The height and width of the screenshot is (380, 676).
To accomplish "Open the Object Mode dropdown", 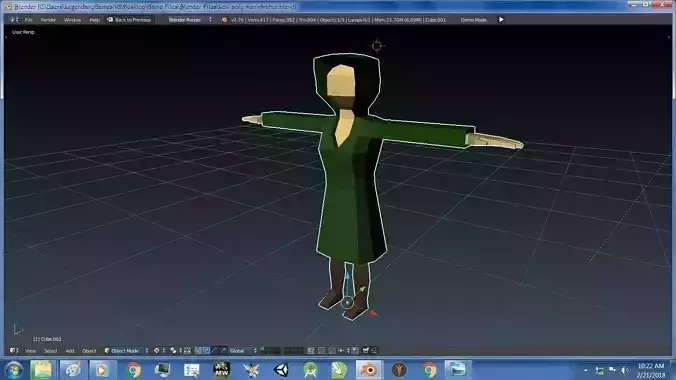I will pos(126,351).
